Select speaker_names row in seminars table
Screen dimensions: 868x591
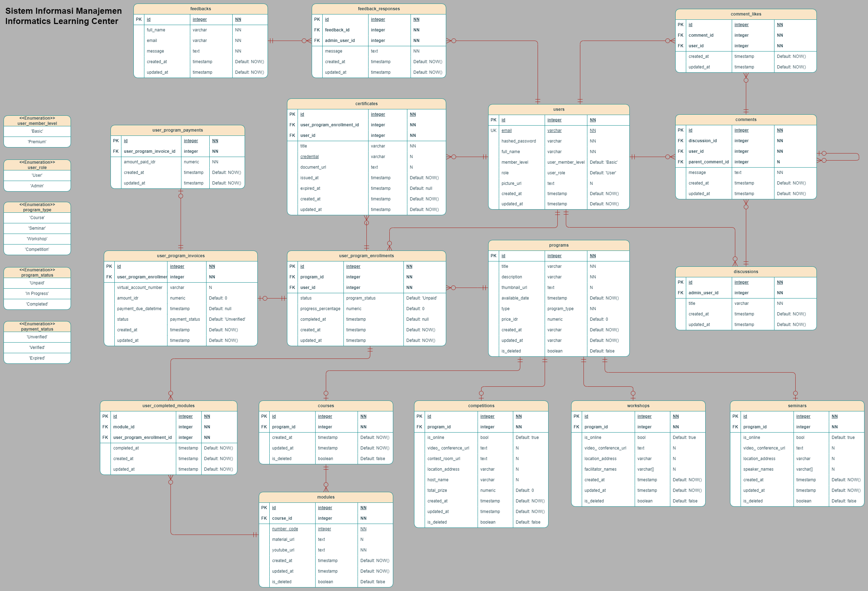tap(758, 469)
